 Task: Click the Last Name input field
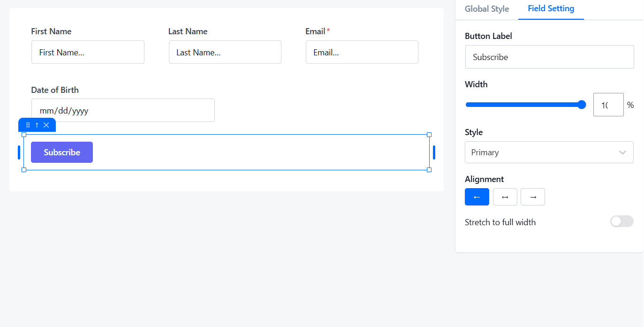pos(225,52)
